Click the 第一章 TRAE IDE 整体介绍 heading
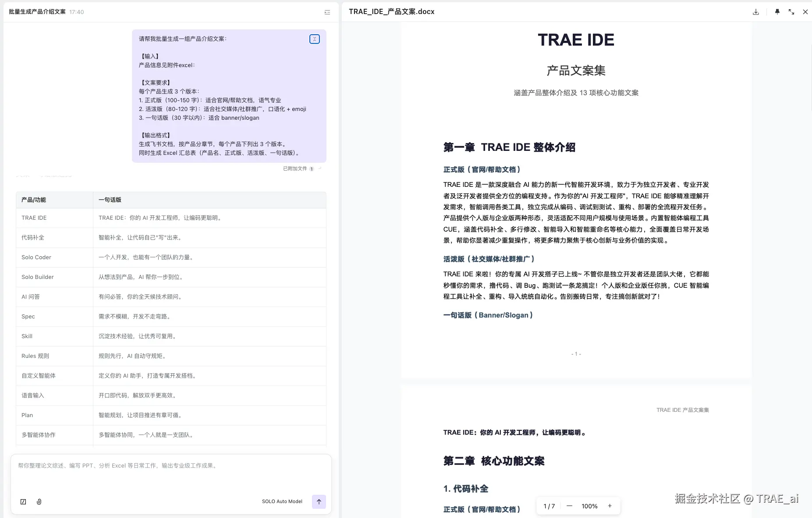This screenshot has height=518, width=812. pyautogui.click(x=509, y=147)
